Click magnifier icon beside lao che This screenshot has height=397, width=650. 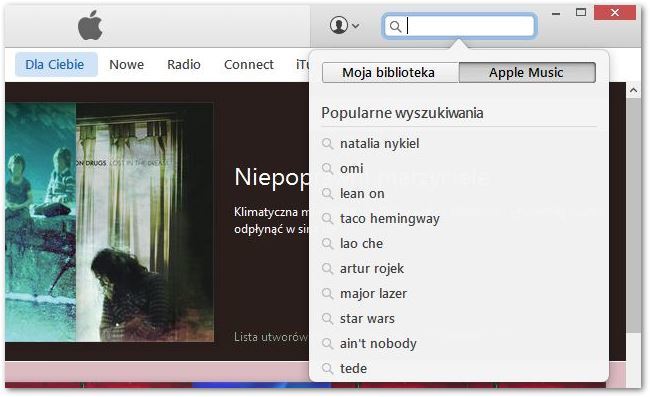pyautogui.click(x=327, y=243)
